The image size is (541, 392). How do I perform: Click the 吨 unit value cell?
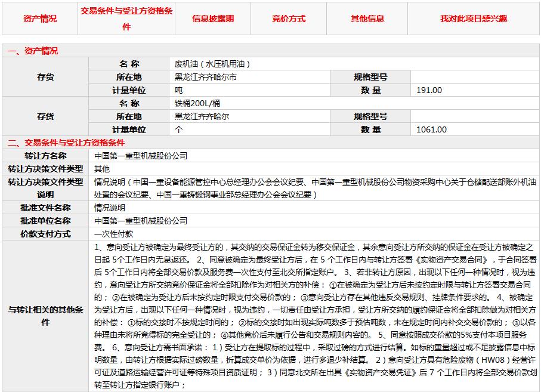[x=178, y=90]
